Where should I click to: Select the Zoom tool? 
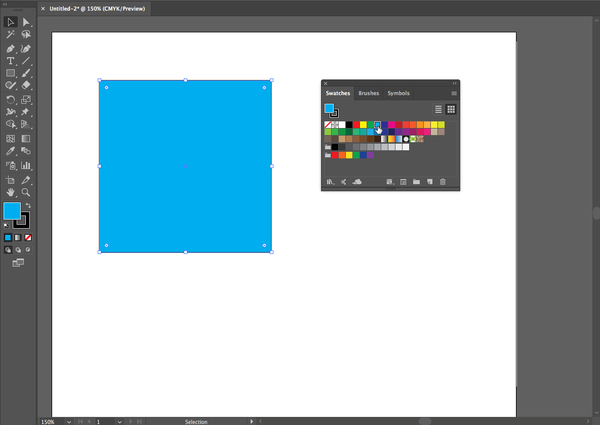(26, 191)
